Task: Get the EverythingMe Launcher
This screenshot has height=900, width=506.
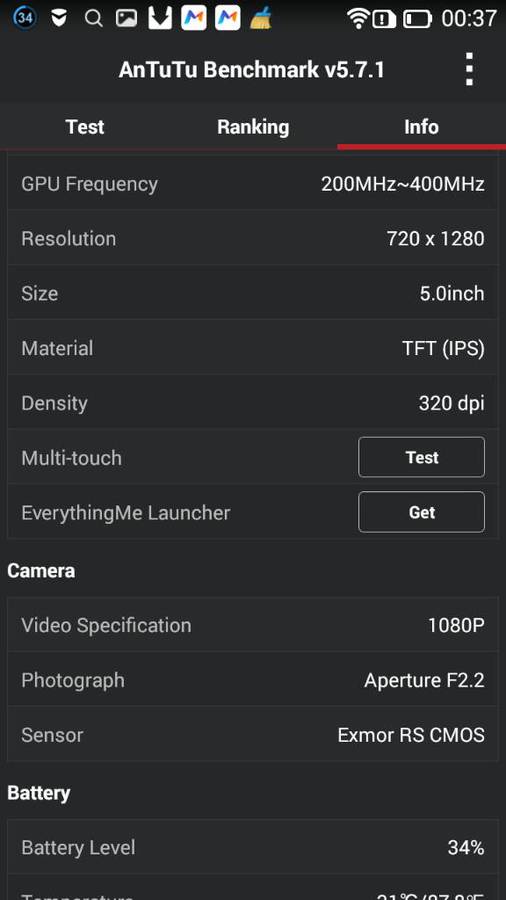Action: 422,512
